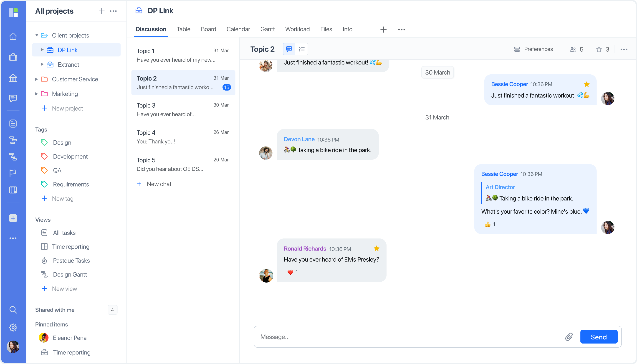Screen dimensions: 637x364
Task: Open Topic 3 discussion
Action: point(183,110)
